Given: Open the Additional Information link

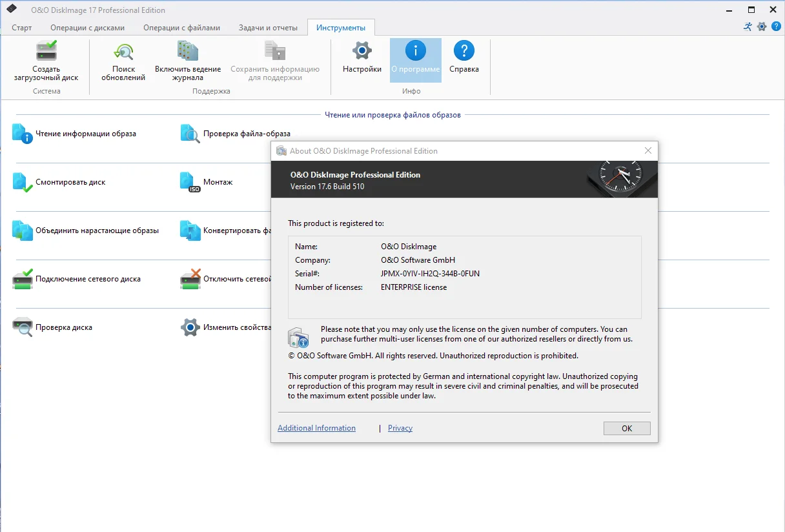Looking at the screenshot, I should point(316,428).
